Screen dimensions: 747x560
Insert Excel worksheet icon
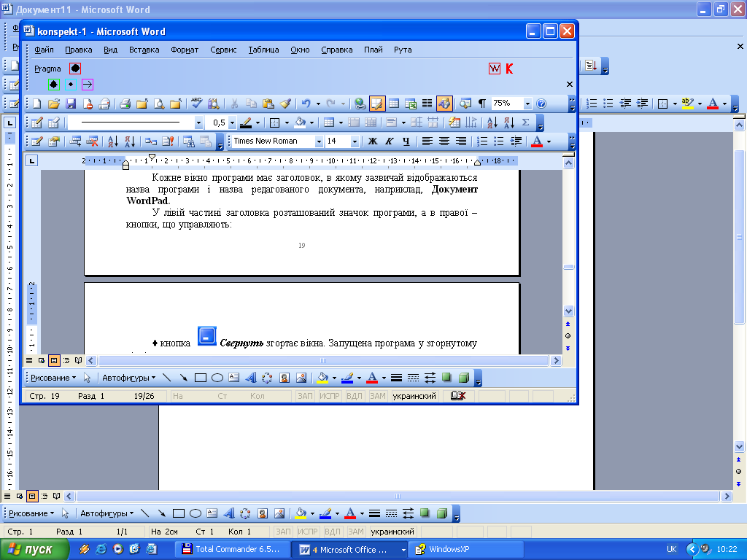(410, 104)
